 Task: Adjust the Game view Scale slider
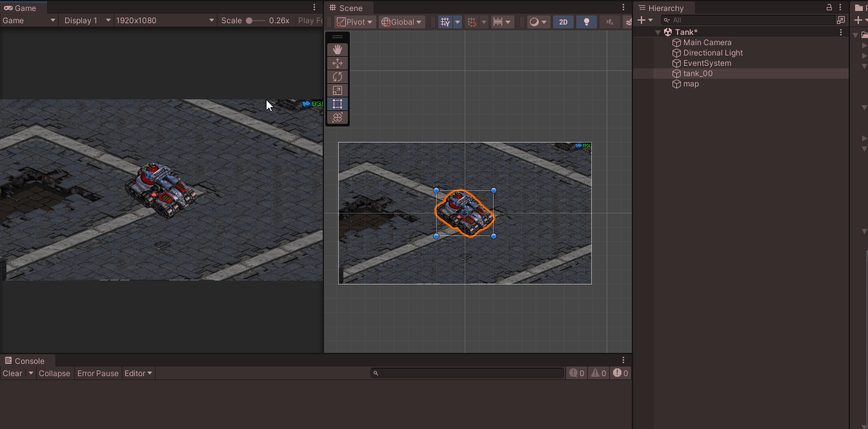pyautogui.click(x=256, y=21)
